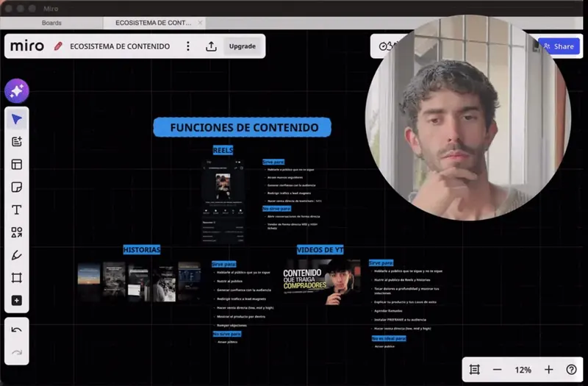Open the templates tool in sidebar
The height and width of the screenshot is (386, 588).
pyautogui.click(x=16, y=142)
